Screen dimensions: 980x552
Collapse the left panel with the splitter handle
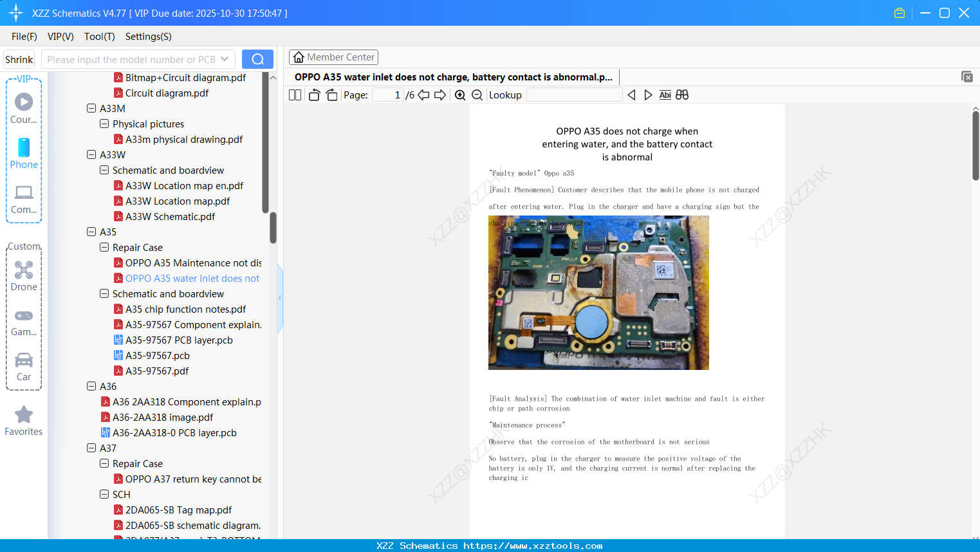pos(280,298)
